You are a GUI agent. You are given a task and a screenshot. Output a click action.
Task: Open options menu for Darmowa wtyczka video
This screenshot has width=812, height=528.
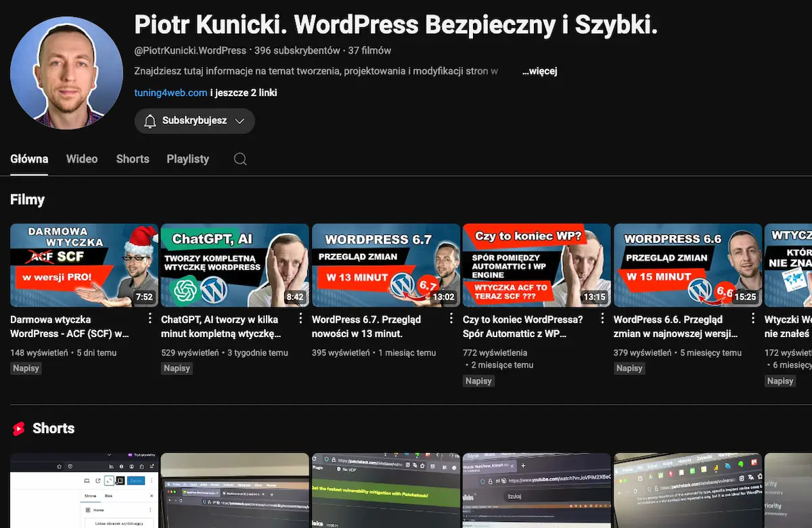point(150,319)
